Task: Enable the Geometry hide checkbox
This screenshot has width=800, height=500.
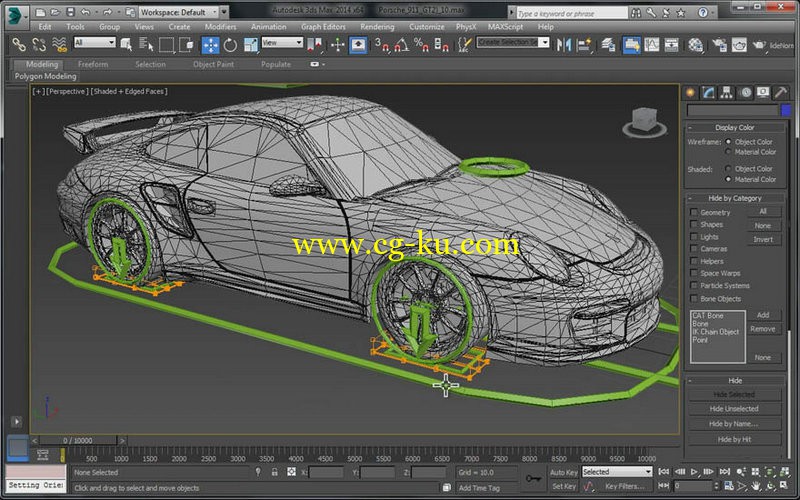Action: coord(694,212)
